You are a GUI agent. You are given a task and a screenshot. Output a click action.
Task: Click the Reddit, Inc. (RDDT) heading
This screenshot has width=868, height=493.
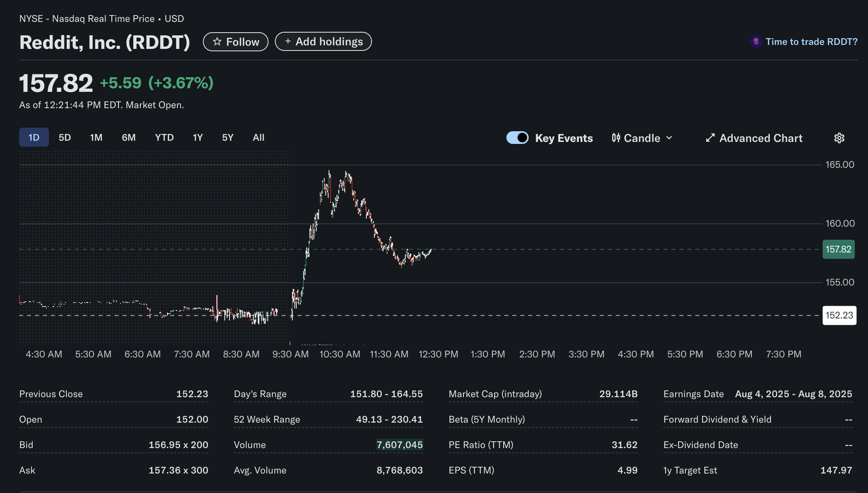click(105, 43)
